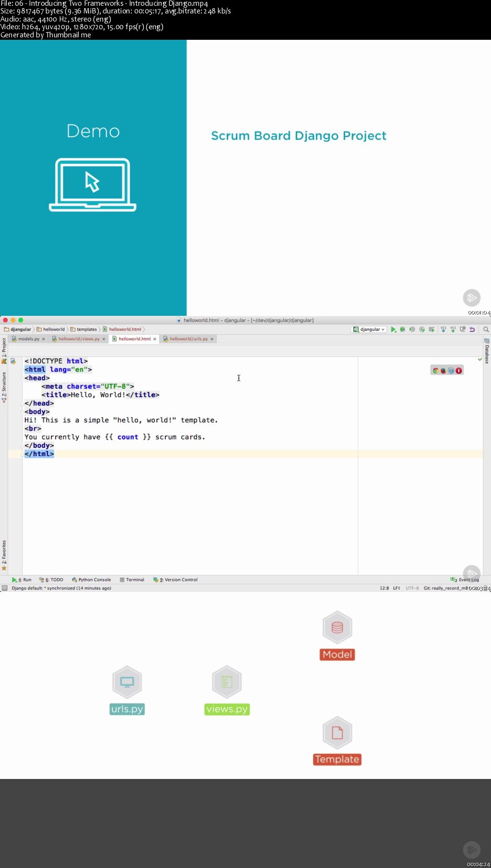This screenshot has width=491, height=868.
Task: Click the title Hello, World! line in editor
Action: [x=100, y=395]
